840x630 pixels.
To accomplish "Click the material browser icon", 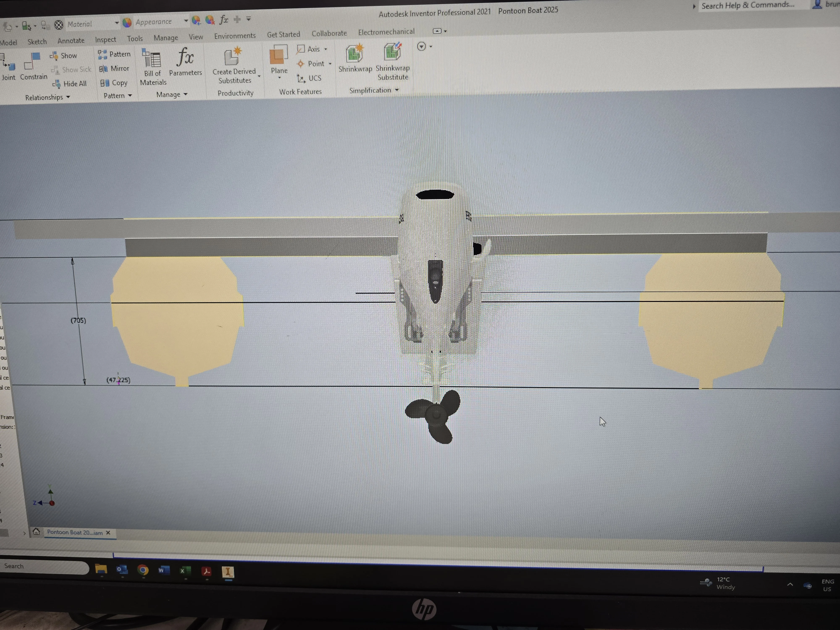I will [x=58, y=25].
